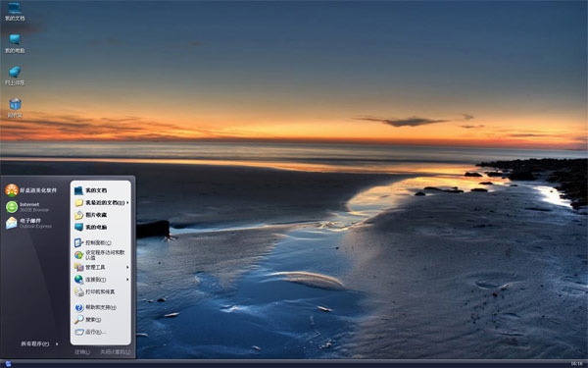Click the 关闭计算机 shutdown button
588x368 pixels.
(x=115, y=352)
